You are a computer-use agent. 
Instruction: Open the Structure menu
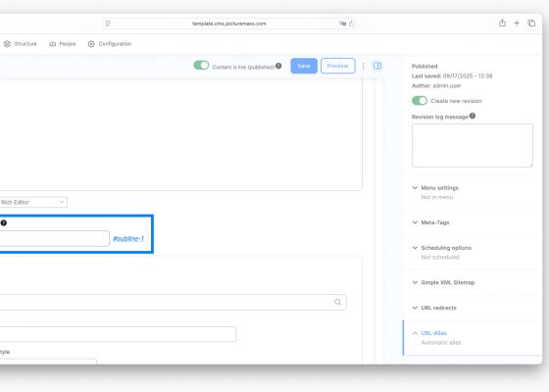pos(21,44)
